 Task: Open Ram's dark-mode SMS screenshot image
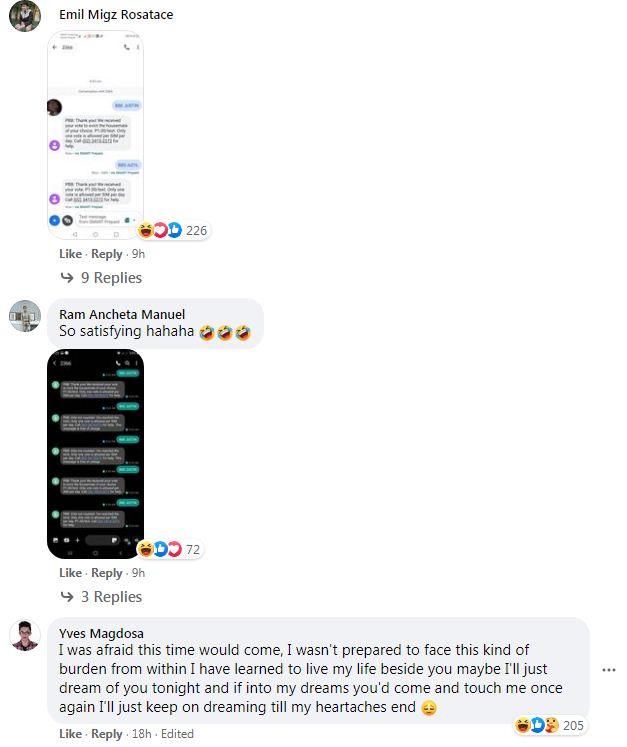pos(95,454)
